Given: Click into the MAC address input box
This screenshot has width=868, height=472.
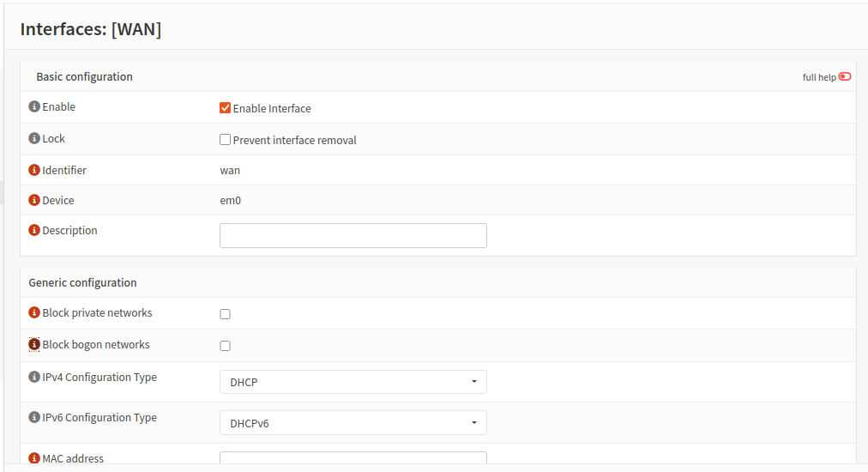Looking at the screenshot, I should click(353, 460).
